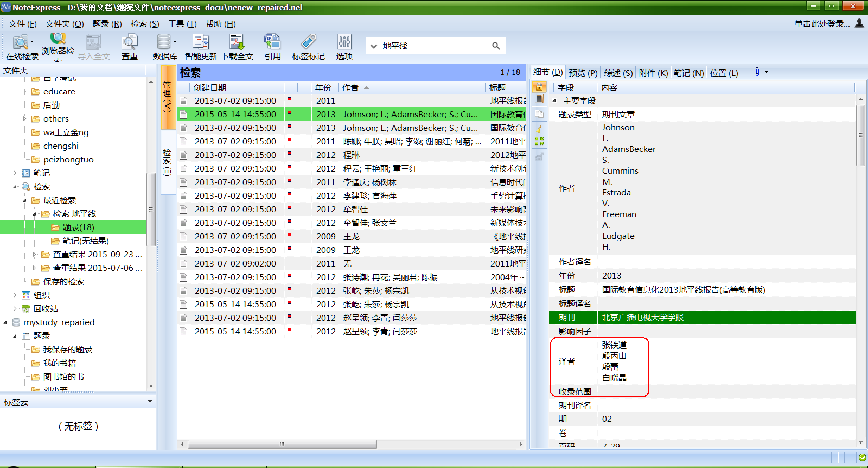The height and width of the screenshot is (468, 868).
Task: Click into the 地平线 search field
Action: 434,46
